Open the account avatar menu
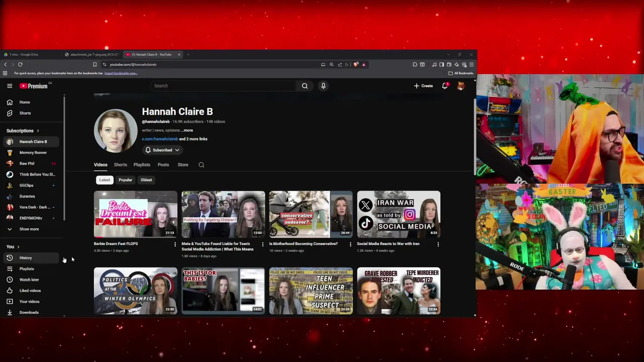 [460, 86]
